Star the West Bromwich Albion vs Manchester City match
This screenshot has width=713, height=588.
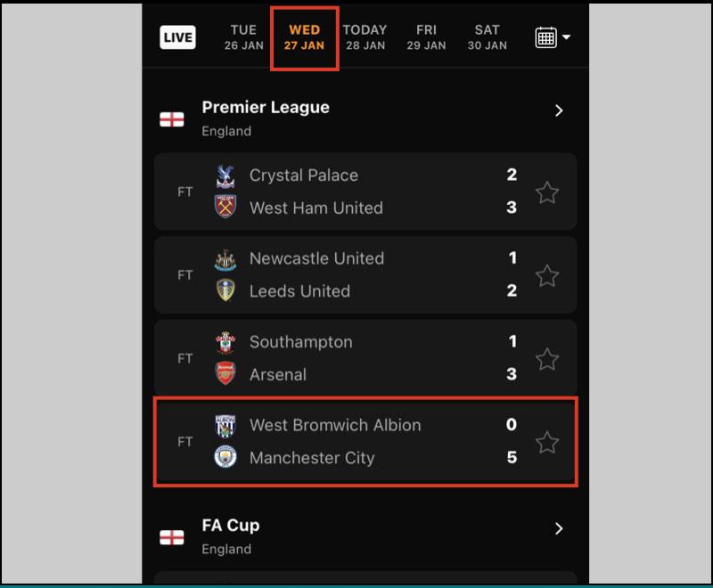click(x=546, y=442)
